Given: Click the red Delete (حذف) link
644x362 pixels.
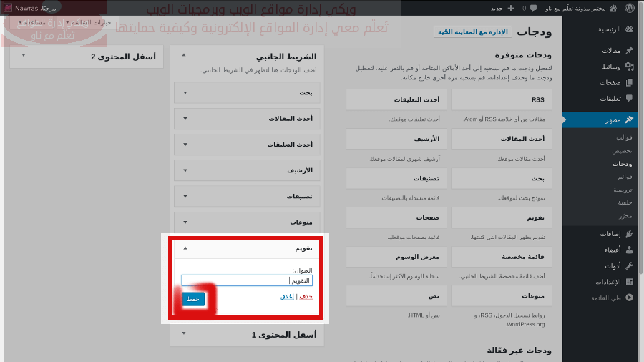Looking at the screenshot, I should pos(306,296).
